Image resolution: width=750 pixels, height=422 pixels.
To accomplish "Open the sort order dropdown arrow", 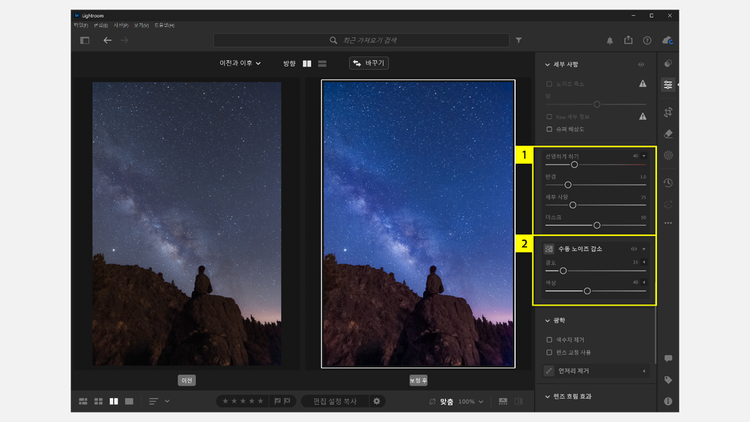I will pos(167,401).
